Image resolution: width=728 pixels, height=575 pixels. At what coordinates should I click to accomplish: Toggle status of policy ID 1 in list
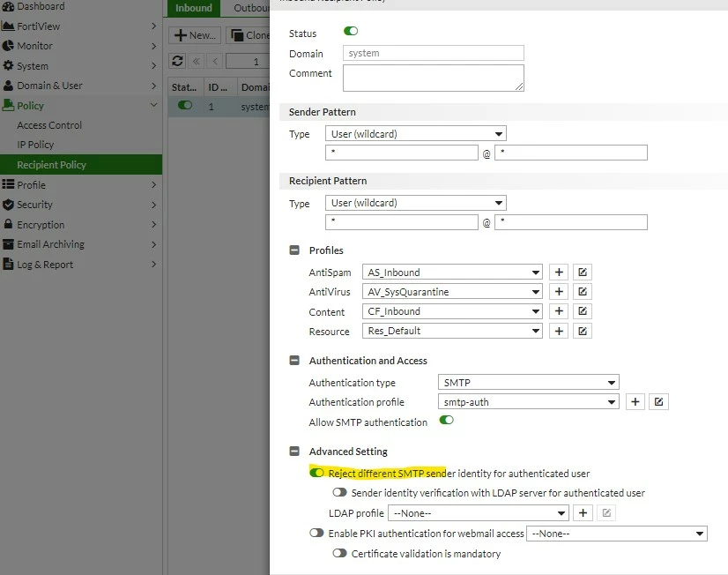point(185,105)
